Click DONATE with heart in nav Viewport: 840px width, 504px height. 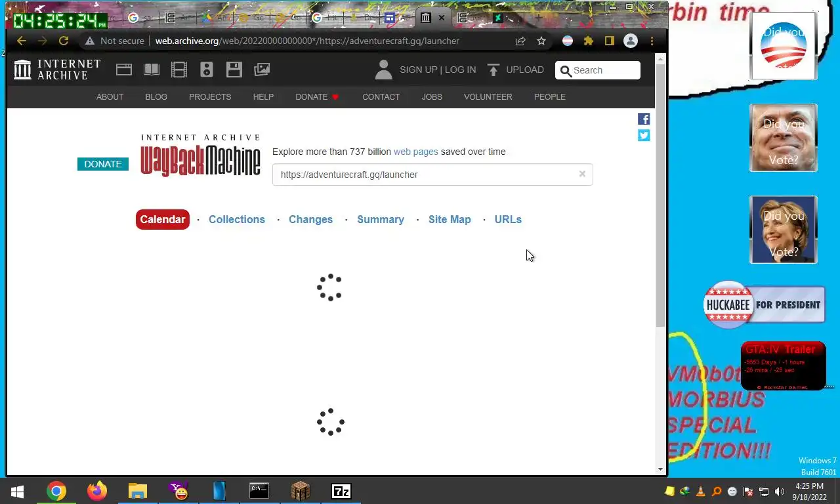[x=317, y=96]
